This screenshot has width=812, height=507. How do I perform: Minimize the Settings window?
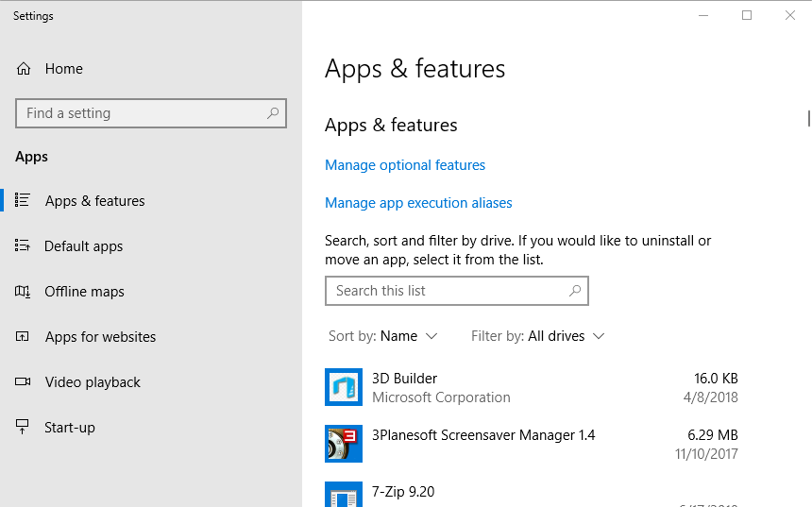pyautogui.click(x=703, y=15)
